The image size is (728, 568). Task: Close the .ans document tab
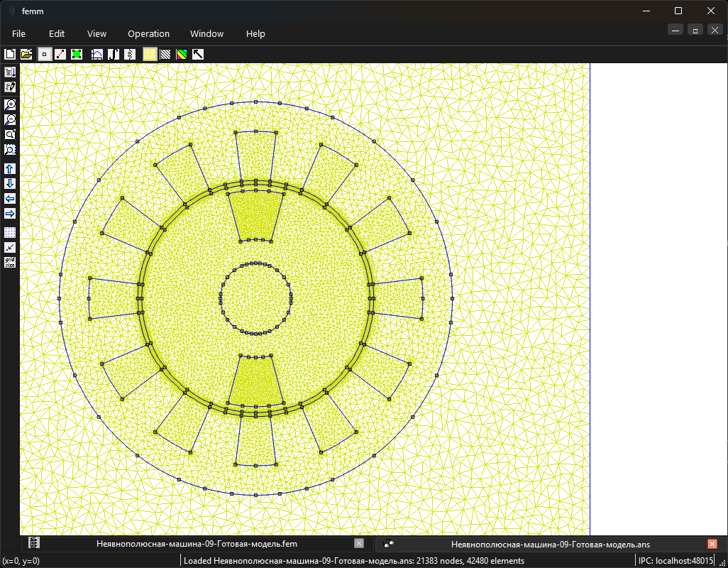coord(712,543)
